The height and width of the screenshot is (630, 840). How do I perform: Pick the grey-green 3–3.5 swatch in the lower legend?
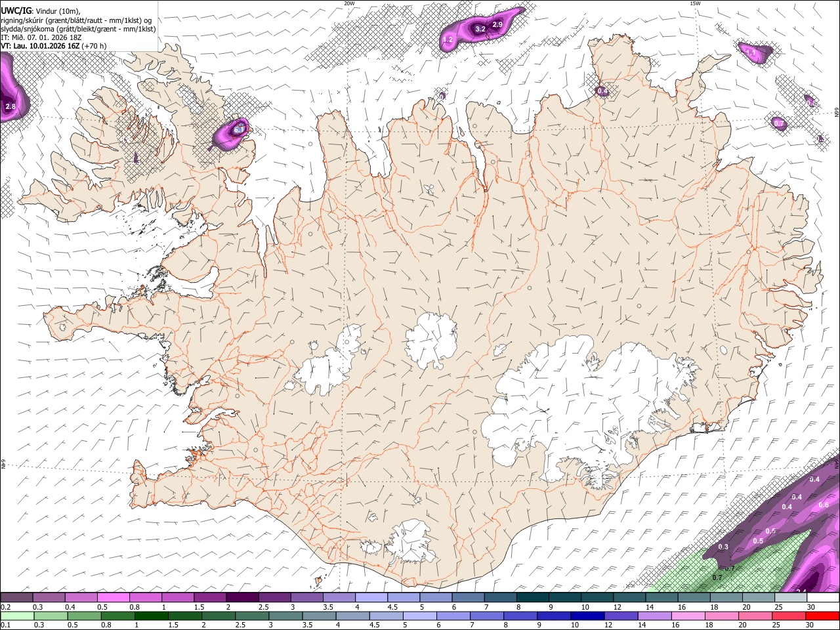point(286,616)
